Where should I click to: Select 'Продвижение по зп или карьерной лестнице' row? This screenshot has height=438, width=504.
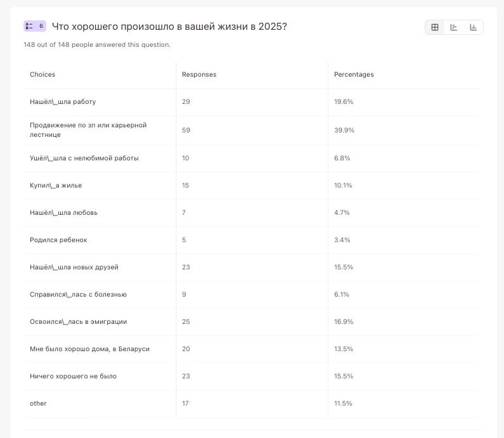click(88, 130)
